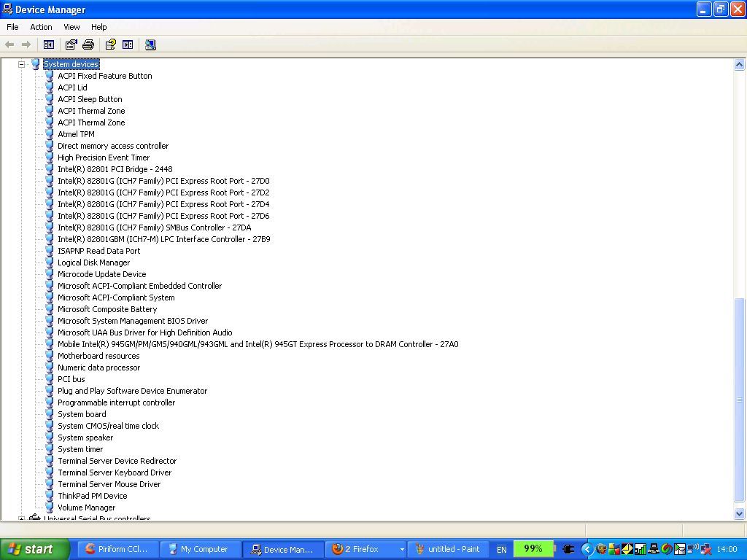This screenshot has height=560, width=747.
Task: Select Motherboard resources
Action: [x=98, y=356]
